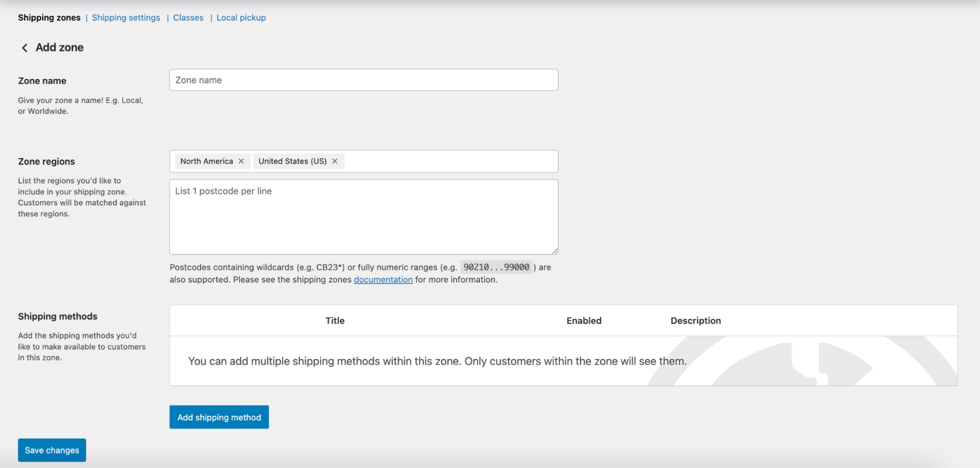The width and height of the screenshot is (980, 468).
Task: Open the documentation link for shipping zones
Action: 383,279
